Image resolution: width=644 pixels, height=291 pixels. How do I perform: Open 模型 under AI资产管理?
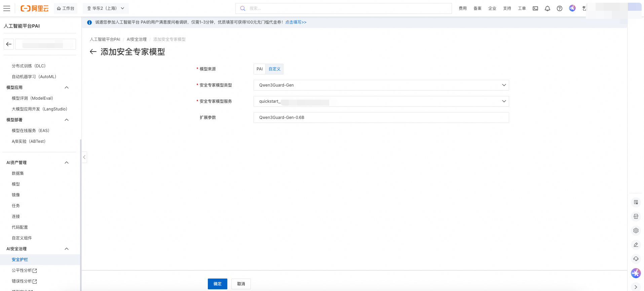pos(16,184)
